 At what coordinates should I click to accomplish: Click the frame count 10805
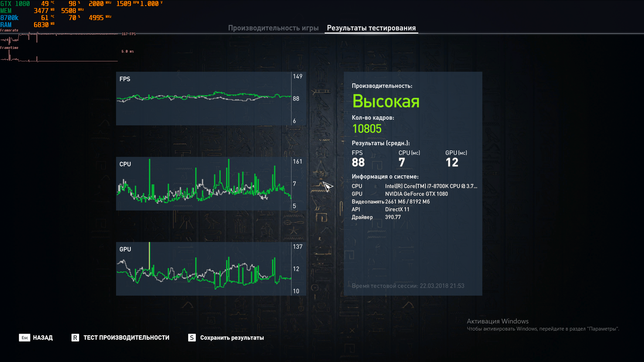click(x=367, y=129)
